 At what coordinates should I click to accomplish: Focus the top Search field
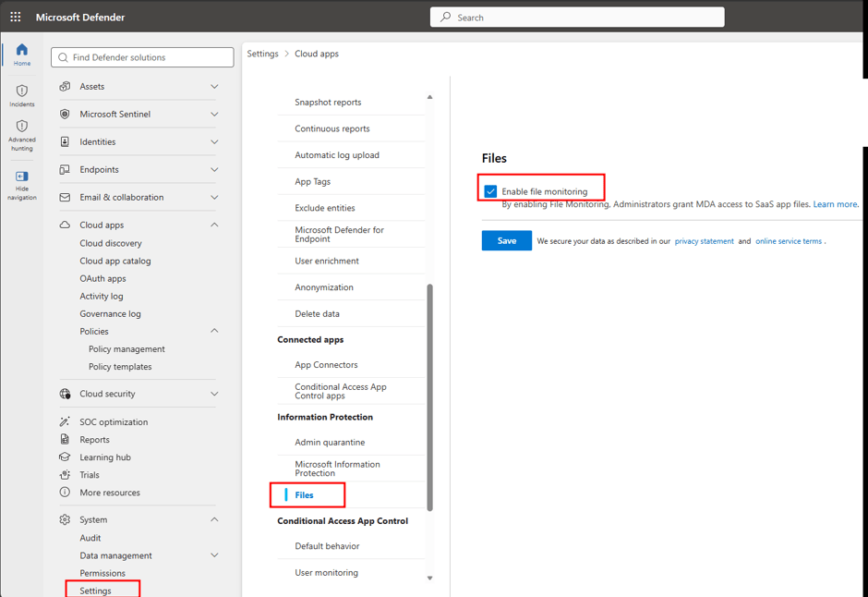click(x=577, y=18)
